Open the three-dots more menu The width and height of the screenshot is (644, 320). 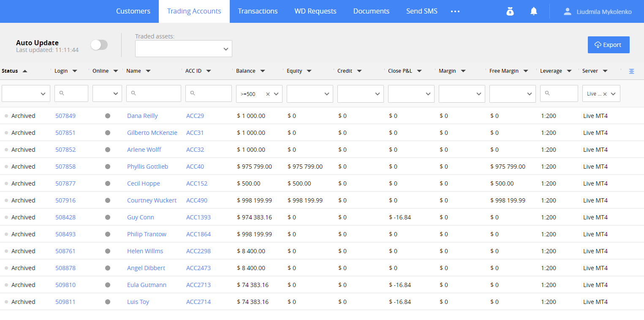(455, 11)
